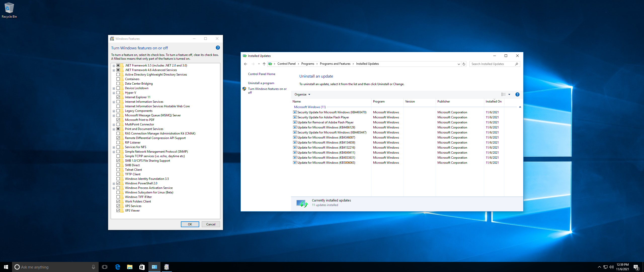Open the Organize dropdown menu
644x272 pixels.
click(x=302, y=94)
